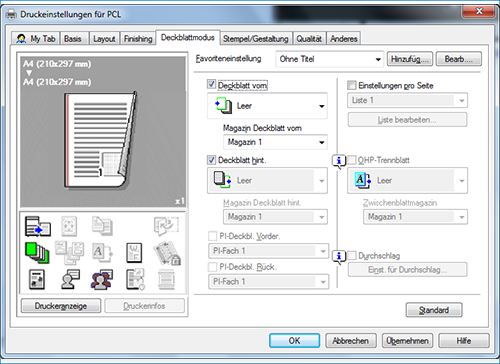
Task: Uncheck the Deckblatt hint. checkbox
Action: [211, 160]
